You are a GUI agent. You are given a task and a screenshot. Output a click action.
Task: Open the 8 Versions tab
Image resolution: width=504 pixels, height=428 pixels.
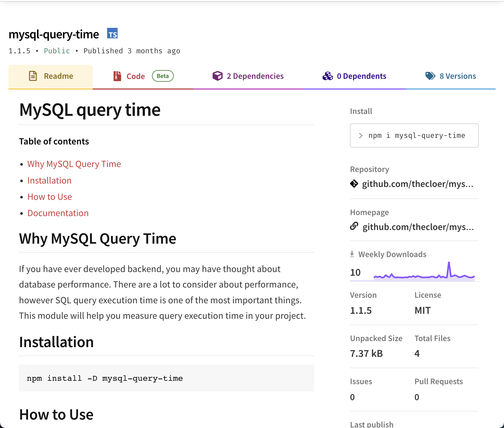(458, 76)
